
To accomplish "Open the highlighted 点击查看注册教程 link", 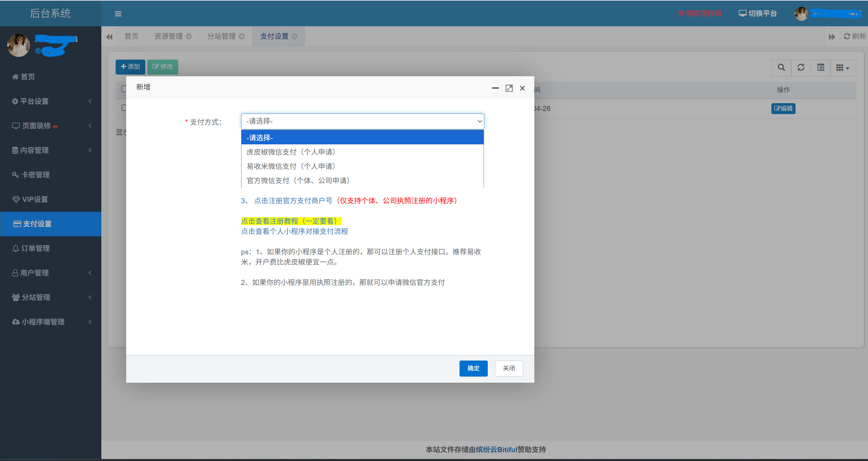I will pos(290,221).
